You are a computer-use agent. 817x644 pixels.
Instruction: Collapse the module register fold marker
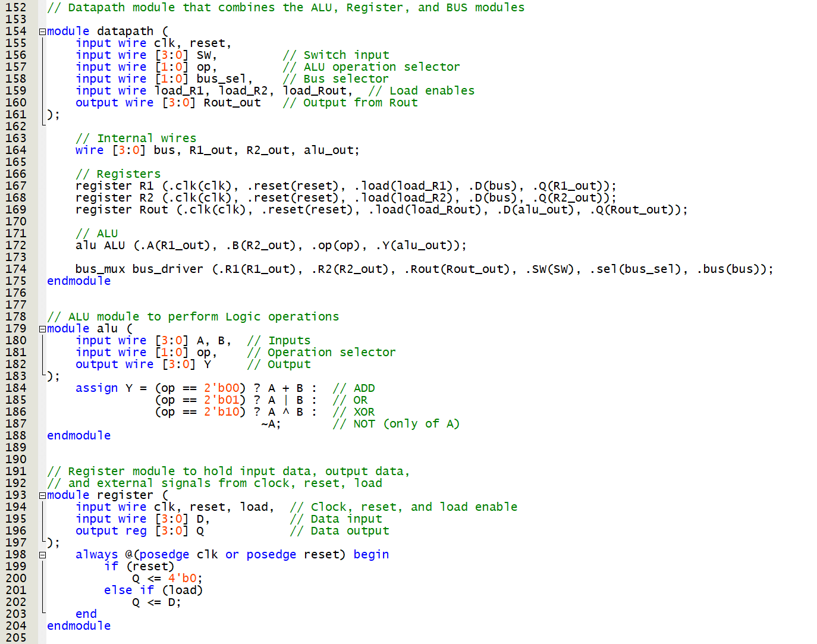(42, 495)
